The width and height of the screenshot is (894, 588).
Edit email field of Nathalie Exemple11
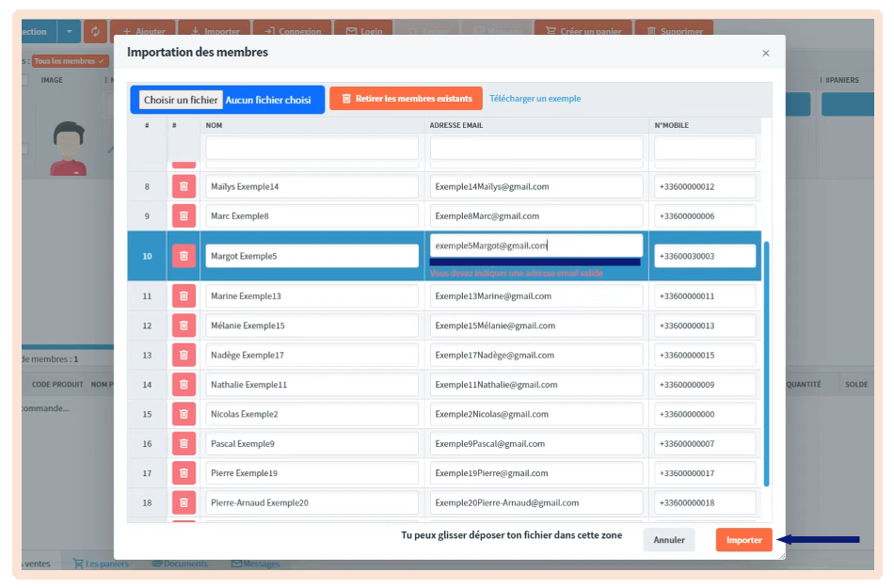536,385
